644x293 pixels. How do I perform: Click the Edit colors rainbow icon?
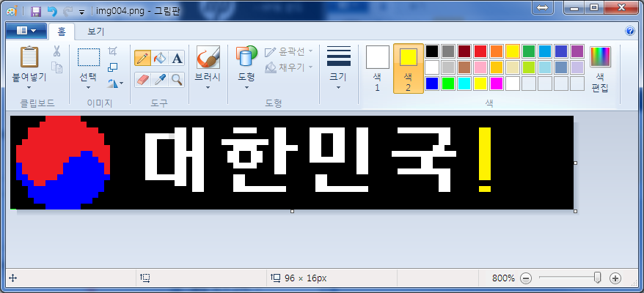coord(600,56)
